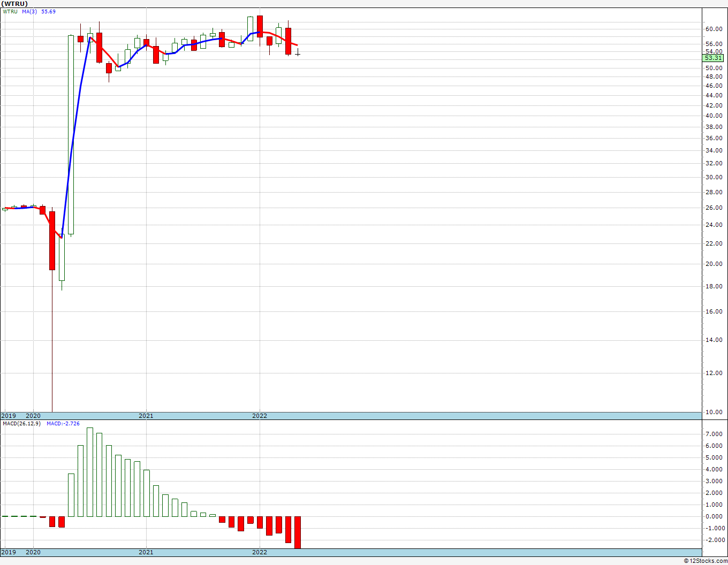
Task: Select the 16.00 price axis label
Action: 714,312
